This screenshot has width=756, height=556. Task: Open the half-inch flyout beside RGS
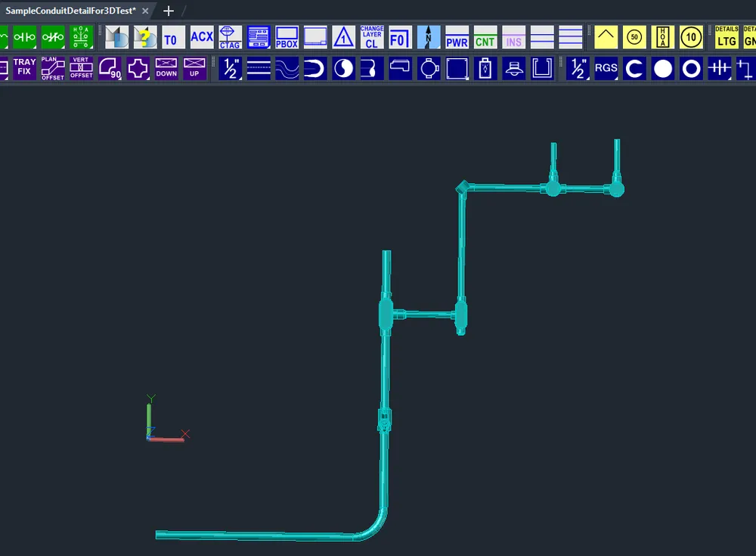tap(578, 68)
